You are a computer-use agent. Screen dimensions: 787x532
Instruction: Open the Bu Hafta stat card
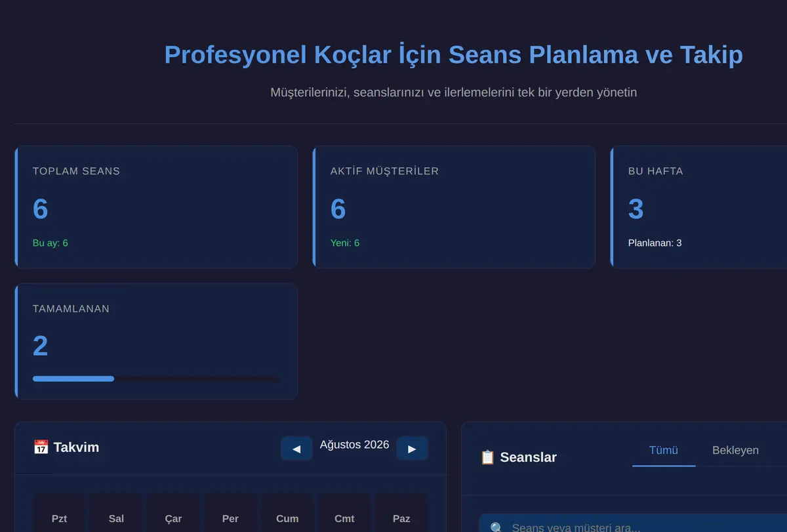coord(698,207)
